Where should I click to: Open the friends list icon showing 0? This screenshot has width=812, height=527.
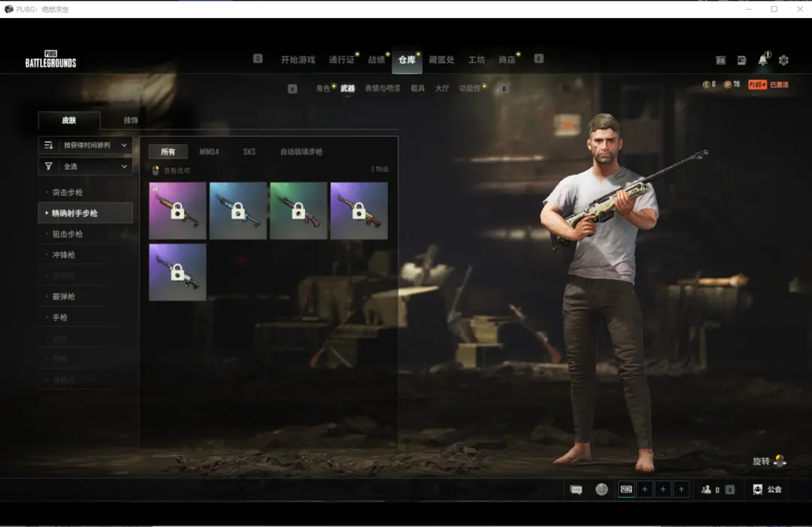(706, 489)
